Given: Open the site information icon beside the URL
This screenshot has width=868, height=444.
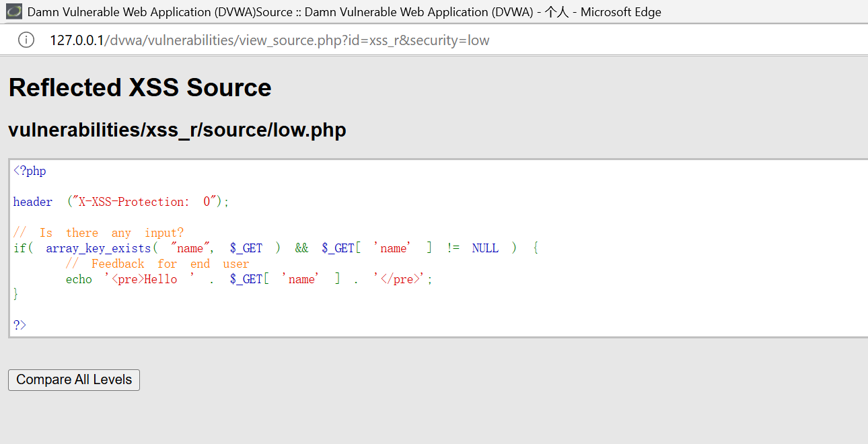Looking at the screenshot, I should (26, 40).
